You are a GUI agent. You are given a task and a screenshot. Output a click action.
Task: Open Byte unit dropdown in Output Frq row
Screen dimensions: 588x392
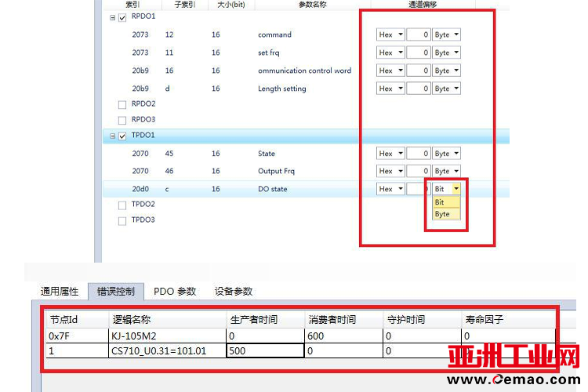pyautogui.click(x=446, y=171)
